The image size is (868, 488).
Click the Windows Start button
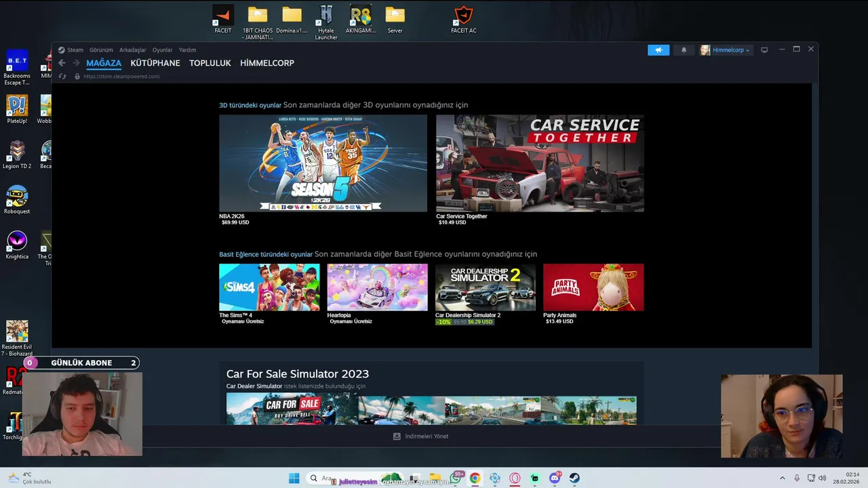(x=294, y=479)
